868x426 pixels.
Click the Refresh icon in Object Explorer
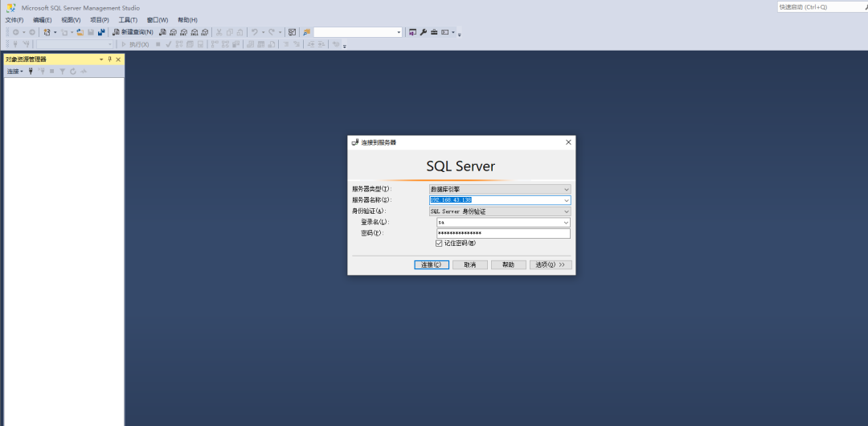pos(73,71)
